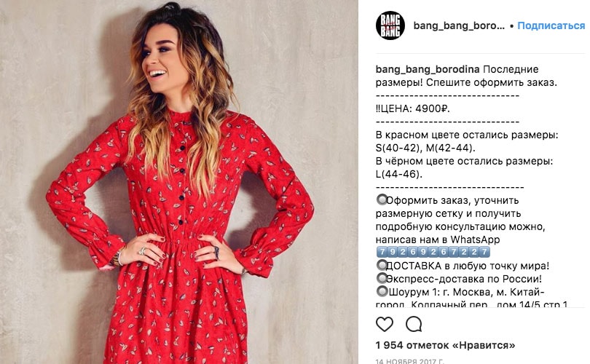Viewport: 590px width, 364px height.
Task: Open truncated 'bang_bang_boro...' username in header
Action: point(459,25)
